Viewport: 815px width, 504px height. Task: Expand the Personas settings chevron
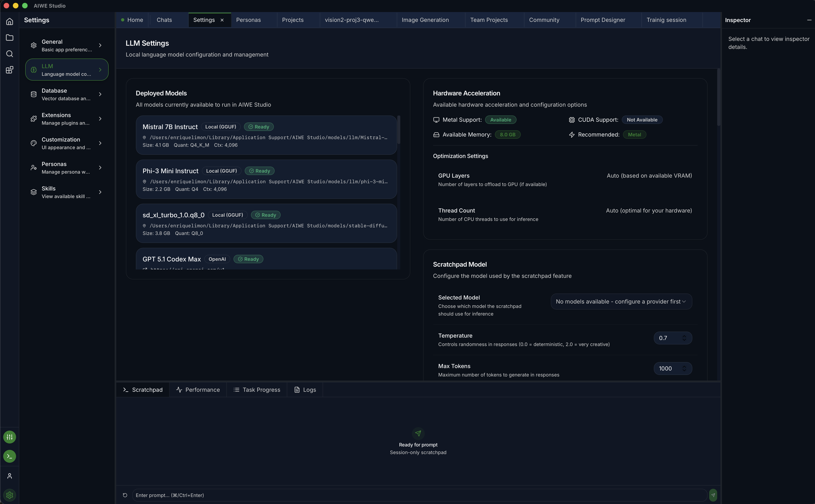tap(100, 168)
